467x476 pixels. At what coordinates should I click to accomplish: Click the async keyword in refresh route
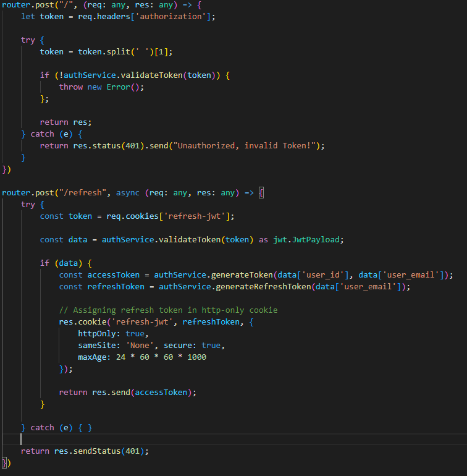(127, 193)
